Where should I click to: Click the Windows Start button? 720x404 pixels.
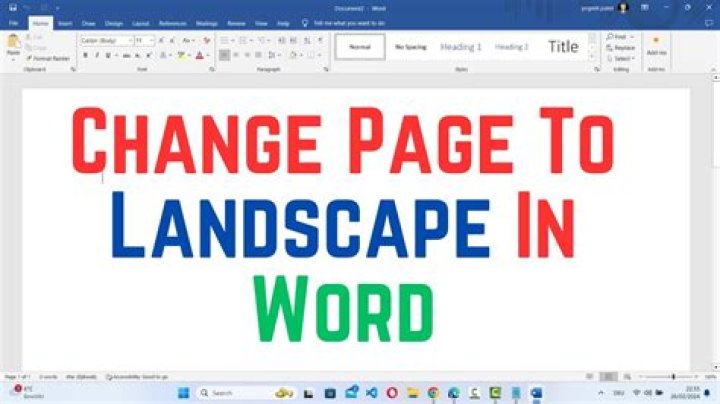183,392
